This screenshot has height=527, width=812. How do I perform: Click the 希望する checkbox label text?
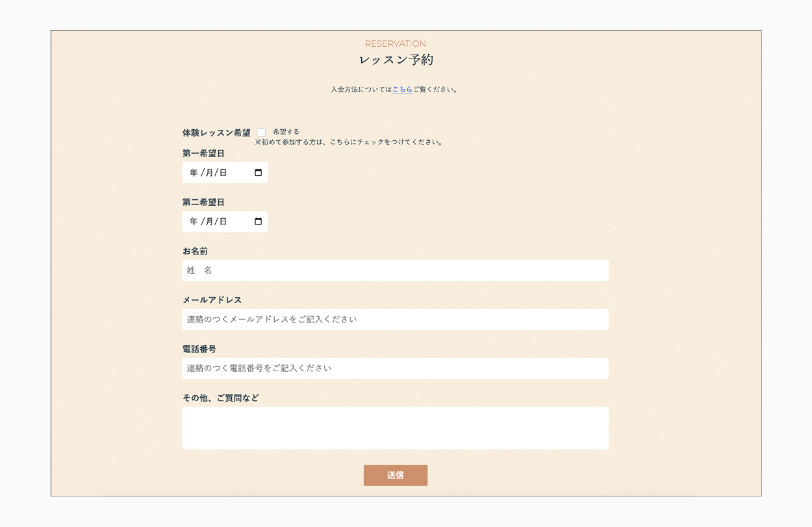point(286,132)
